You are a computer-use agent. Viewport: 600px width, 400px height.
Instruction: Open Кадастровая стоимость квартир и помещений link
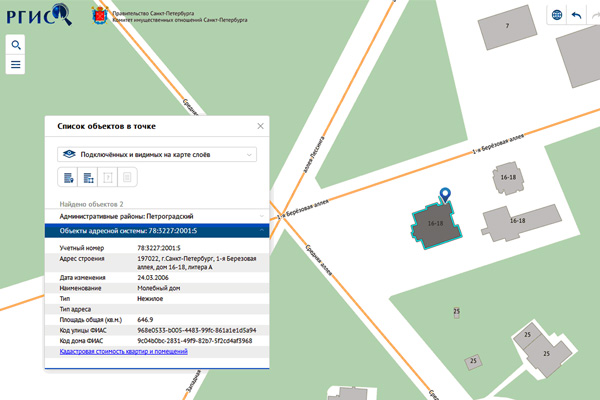click(123, 352)
